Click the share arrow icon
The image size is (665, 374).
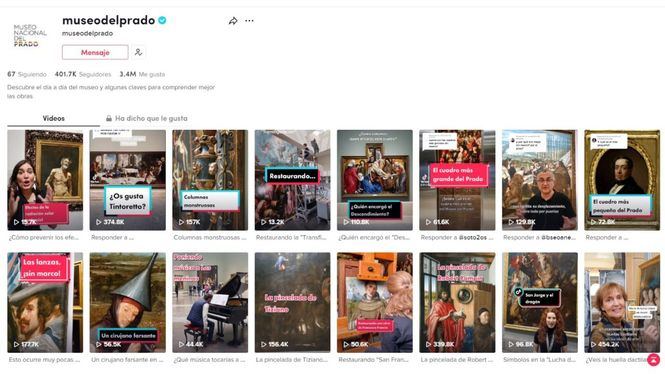tap(233, 21)
